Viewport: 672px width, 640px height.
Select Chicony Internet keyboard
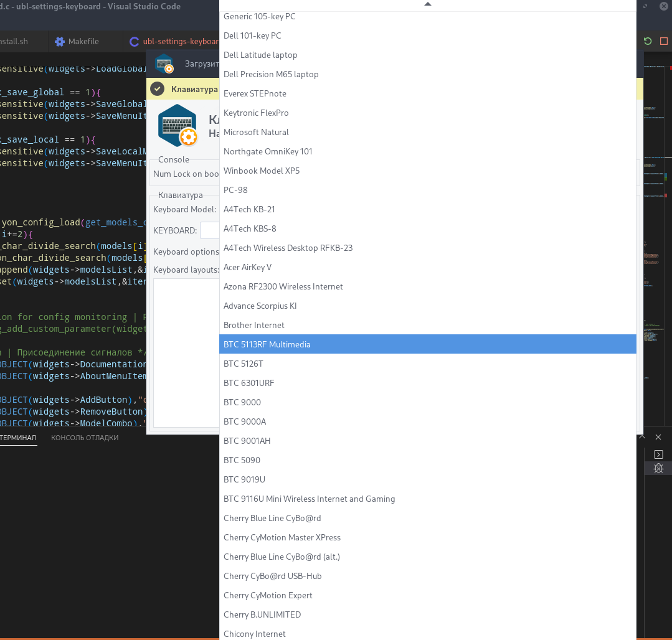click(427, 633)
